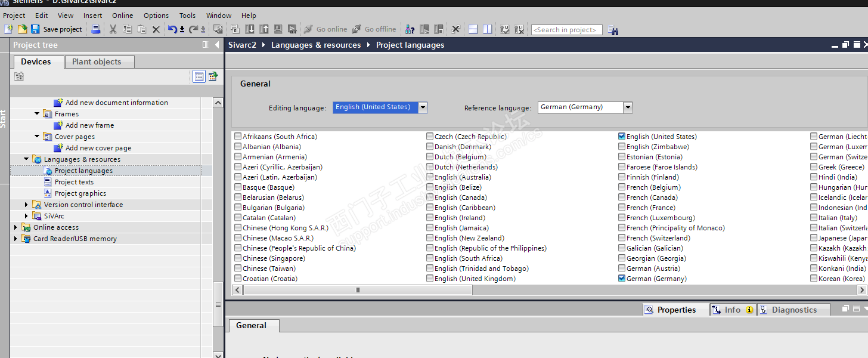Tick the Croatian (Croatia) checkbox
Screen dimensions: 868x358
pos(238,279)
